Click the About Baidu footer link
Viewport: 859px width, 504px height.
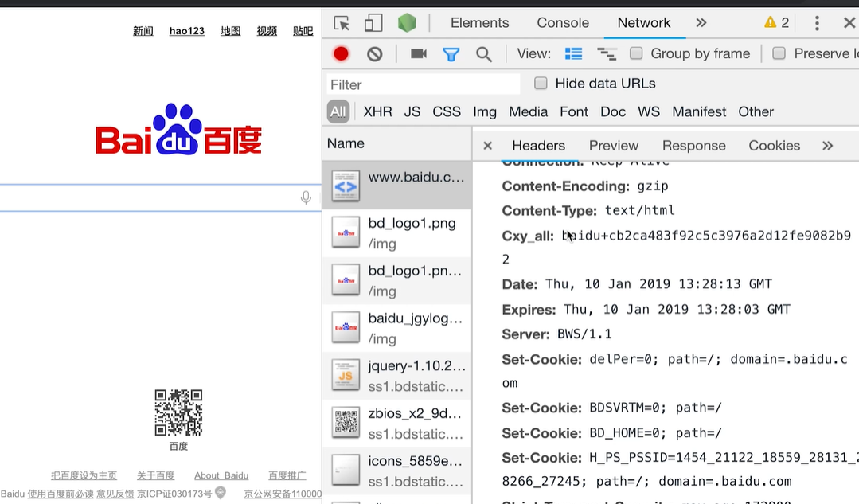[221, 475]
